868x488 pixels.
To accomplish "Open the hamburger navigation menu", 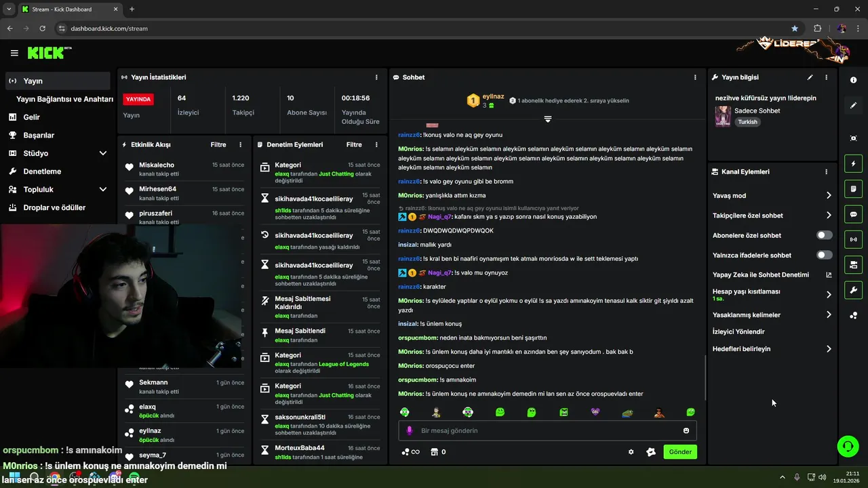I will coord(14,53).
